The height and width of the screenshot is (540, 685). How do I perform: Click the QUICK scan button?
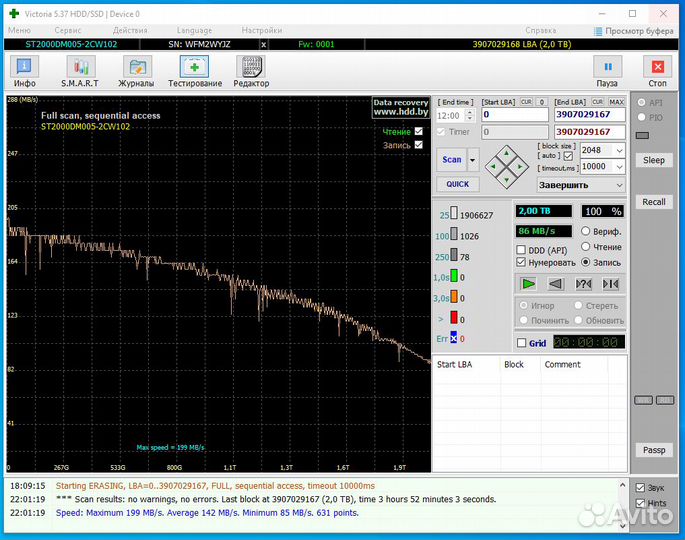click(457, 184)
